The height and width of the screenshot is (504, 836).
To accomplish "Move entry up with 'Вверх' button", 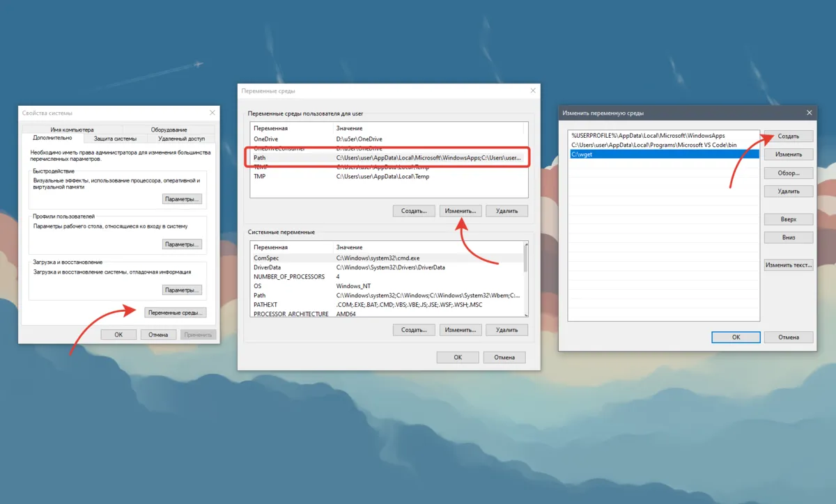I will click(x=789, y=219).
